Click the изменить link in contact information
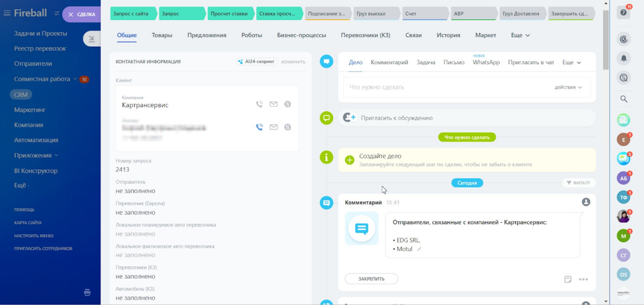Image resolution: width=644 pixels, height=305 pixels. click(x=293, y=62)
